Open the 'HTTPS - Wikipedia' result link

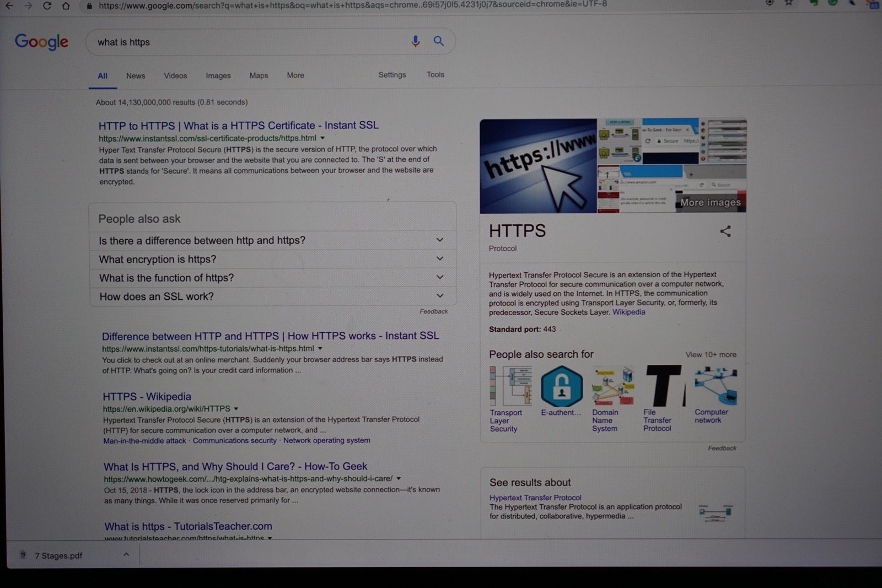tap(147, 397)
